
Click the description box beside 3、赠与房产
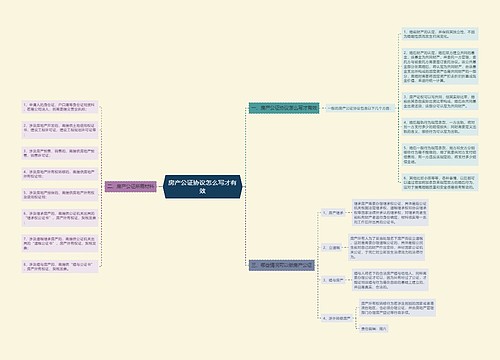coord(390,280)
